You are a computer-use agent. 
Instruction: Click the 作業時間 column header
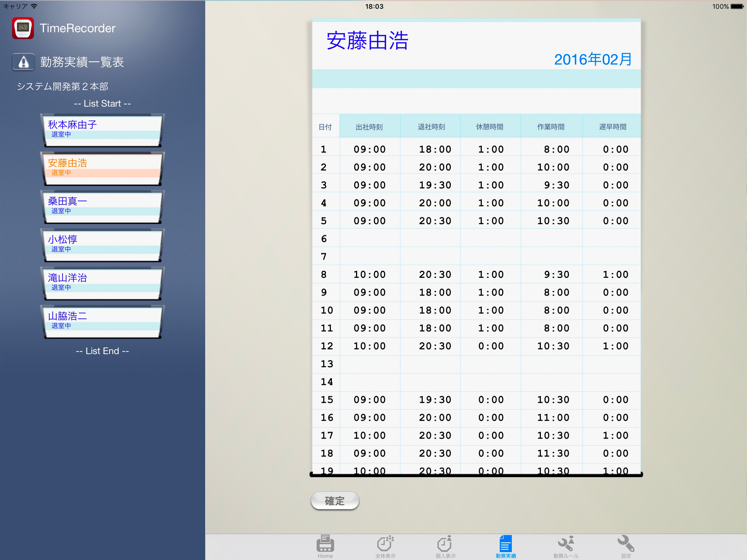click(551, 127)
